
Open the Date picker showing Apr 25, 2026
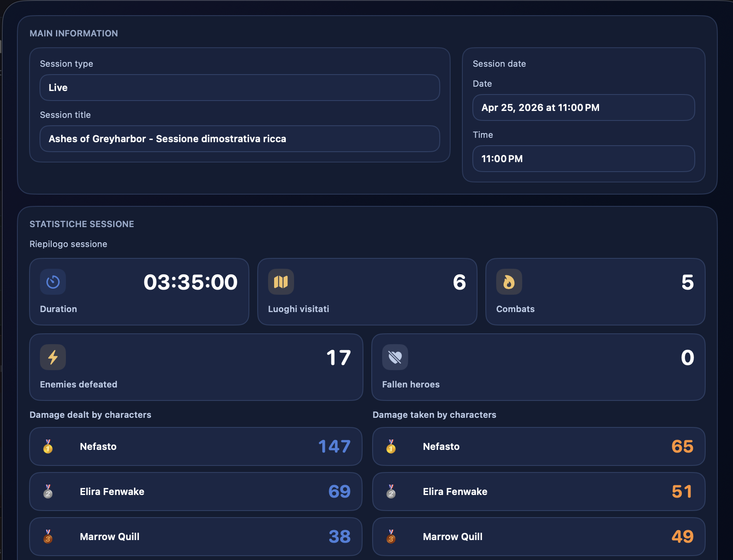point(583,107)
